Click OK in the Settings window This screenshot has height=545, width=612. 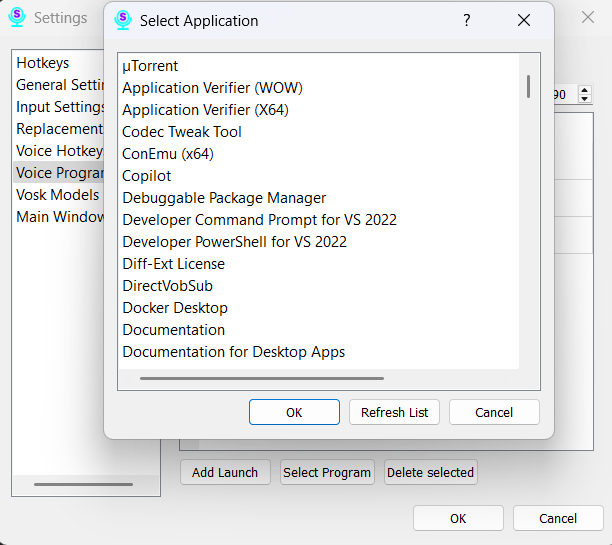point(458,518)
